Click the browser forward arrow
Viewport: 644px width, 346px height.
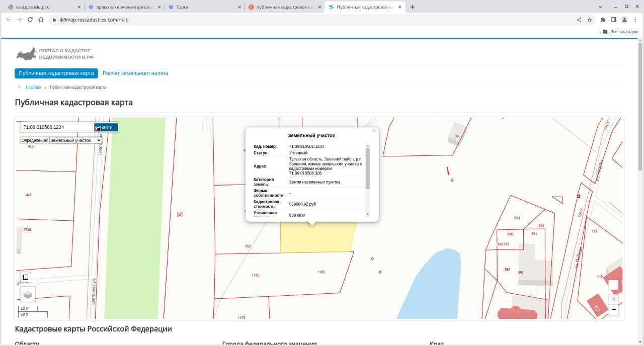(x=19, y=20)
